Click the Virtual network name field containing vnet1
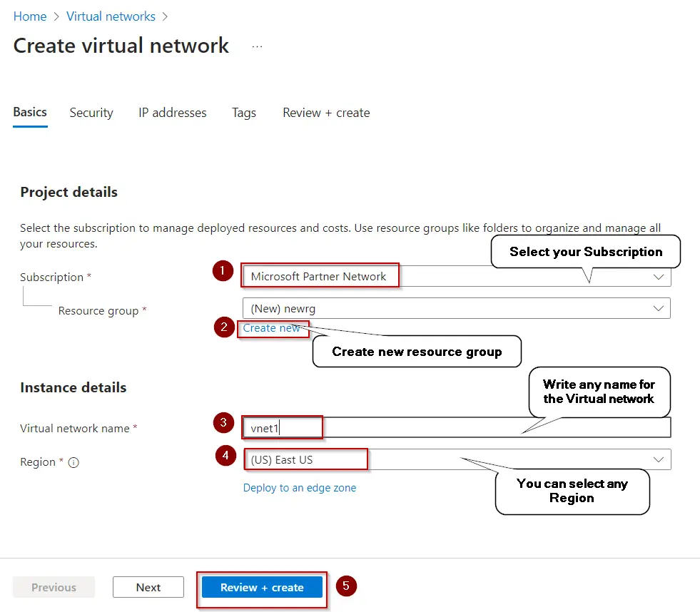The width and height of the screenshot is (700, 612). click(x=282, y=427)
